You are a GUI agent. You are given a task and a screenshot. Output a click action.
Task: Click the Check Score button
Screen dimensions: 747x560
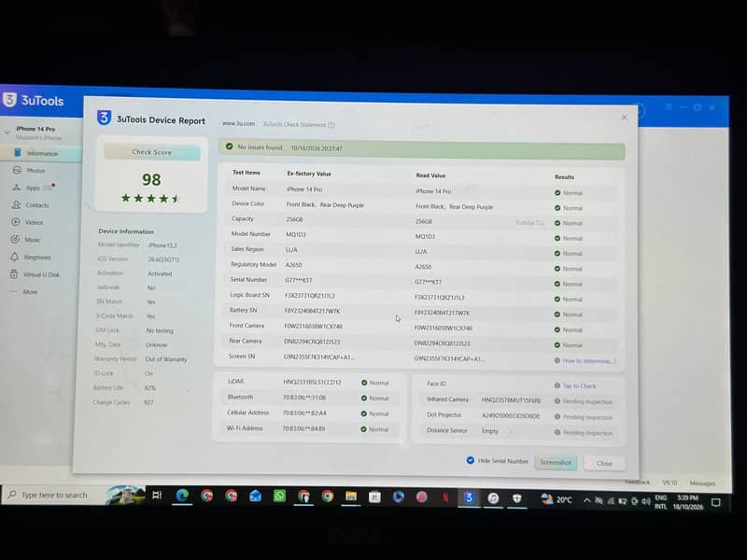coord(151,152)
